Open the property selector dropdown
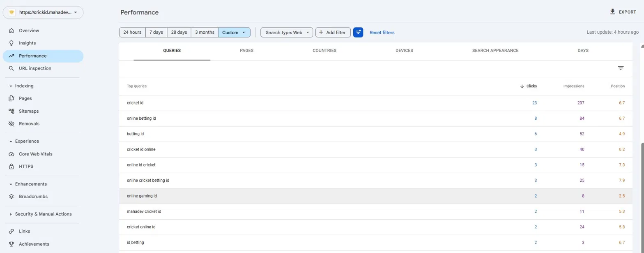This screenshot has width=644, height=253. pos(43,13)
